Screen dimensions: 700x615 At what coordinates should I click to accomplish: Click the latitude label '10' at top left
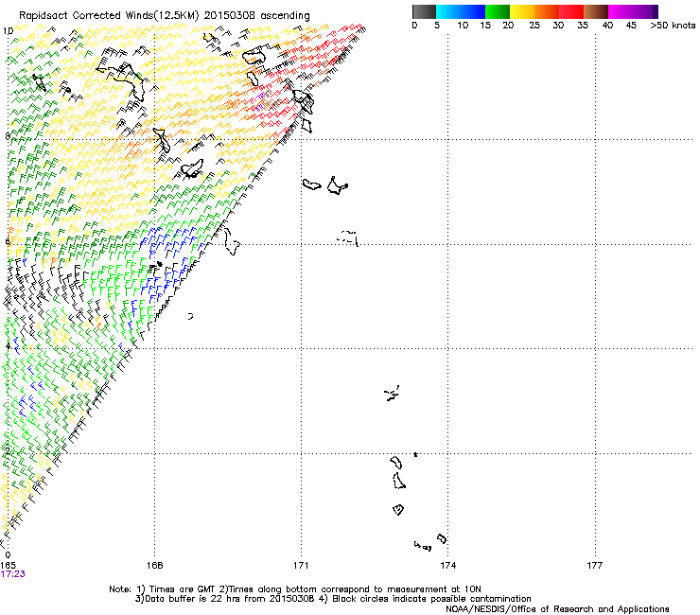pyautogui.click(x=8, y=31)
